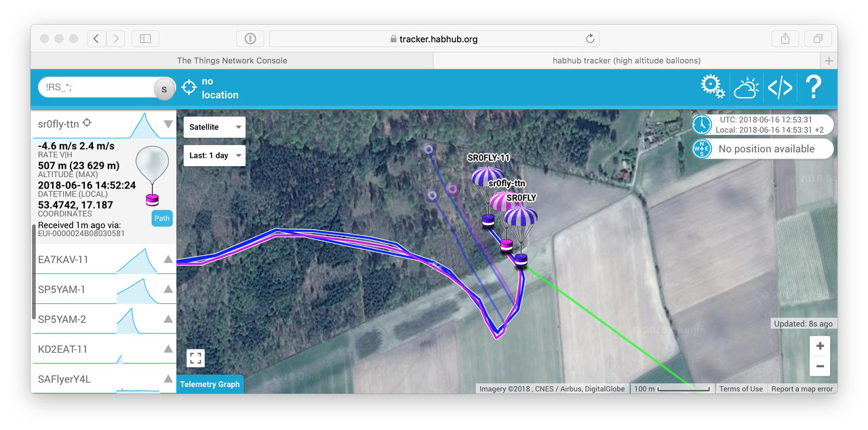This screenshot has height=430, width=868.
Task: Open the weather overlay icon
Action: [747, 87]
